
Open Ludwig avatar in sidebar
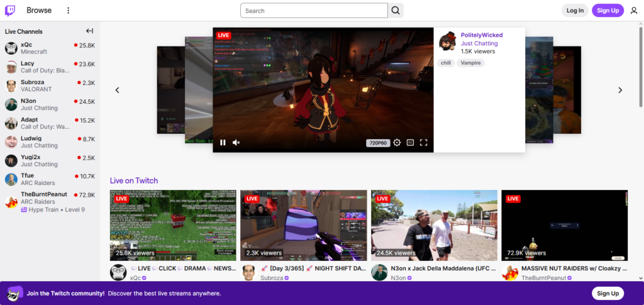(x=11, y=142)
